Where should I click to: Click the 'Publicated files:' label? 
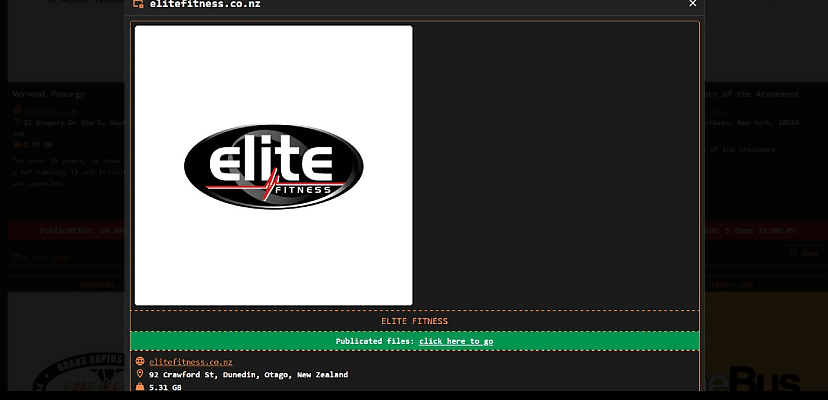point(375,341)
